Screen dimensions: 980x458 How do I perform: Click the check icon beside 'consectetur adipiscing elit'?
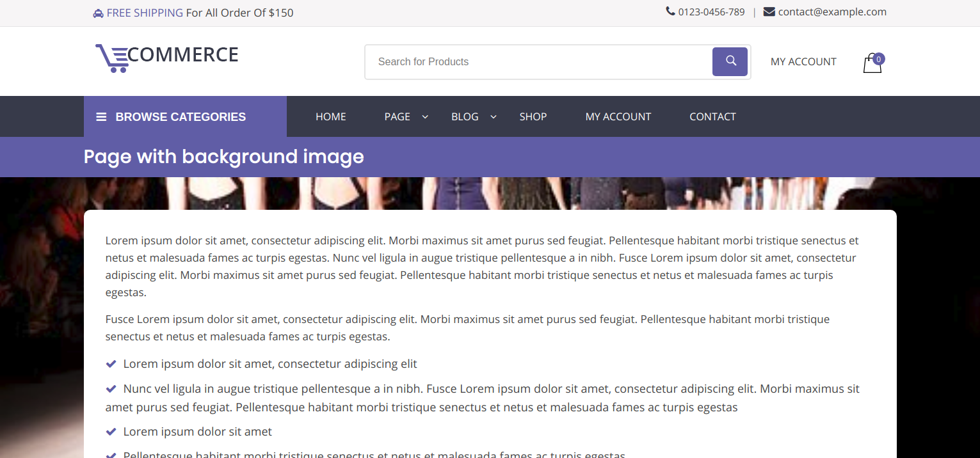point(111,364)
